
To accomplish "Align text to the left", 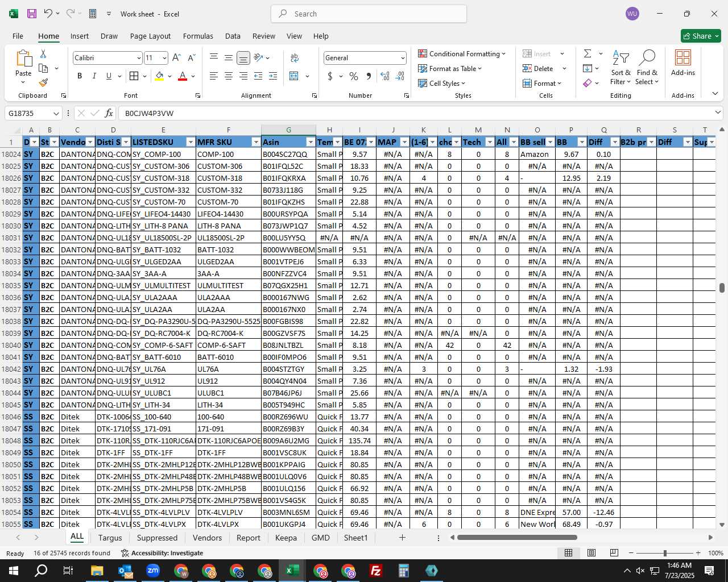I will tap(214, 76).
